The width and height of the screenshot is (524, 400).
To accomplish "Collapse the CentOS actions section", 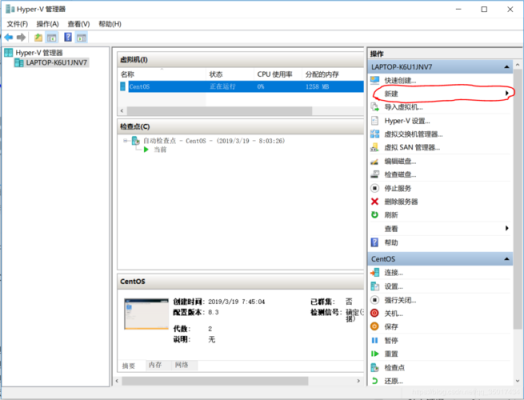I will [507, 259].
